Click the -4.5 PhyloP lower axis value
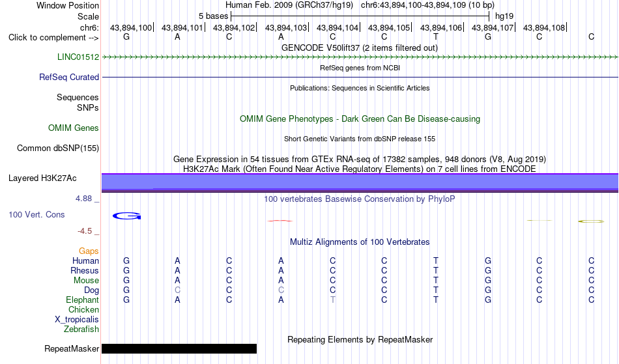The height and width of the screenshot is (364, 619). pyautogui.click(x=85, y=231)
